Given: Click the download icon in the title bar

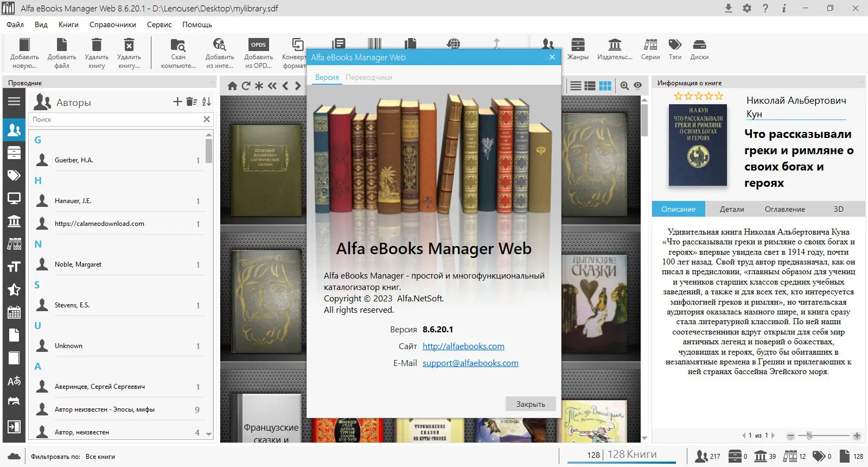Looking at the screenshot, I should 729,8.
